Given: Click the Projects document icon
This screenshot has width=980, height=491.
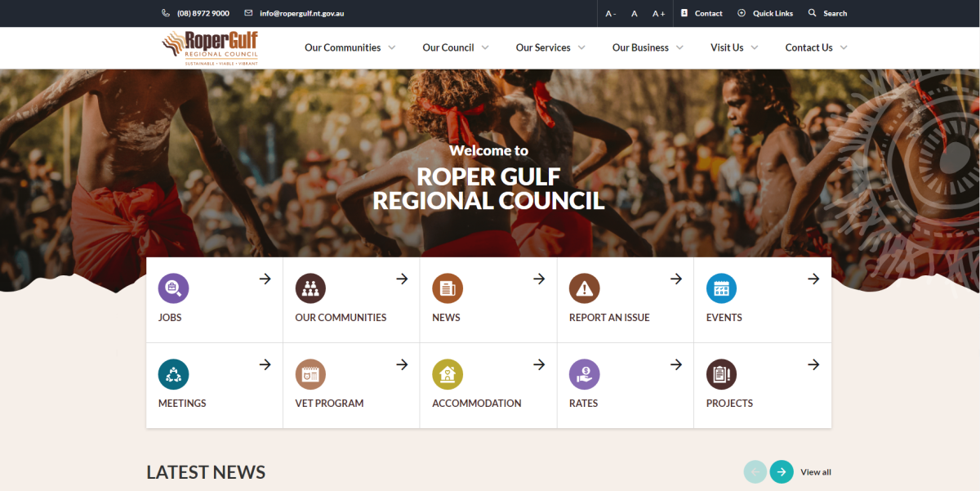Looking at the screenshot, I should click(x=722, y=373).
